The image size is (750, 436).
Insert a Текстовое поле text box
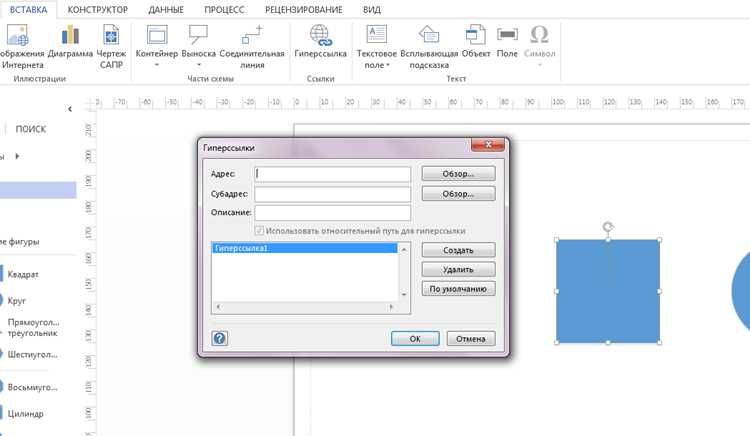[x=377, y=46]
